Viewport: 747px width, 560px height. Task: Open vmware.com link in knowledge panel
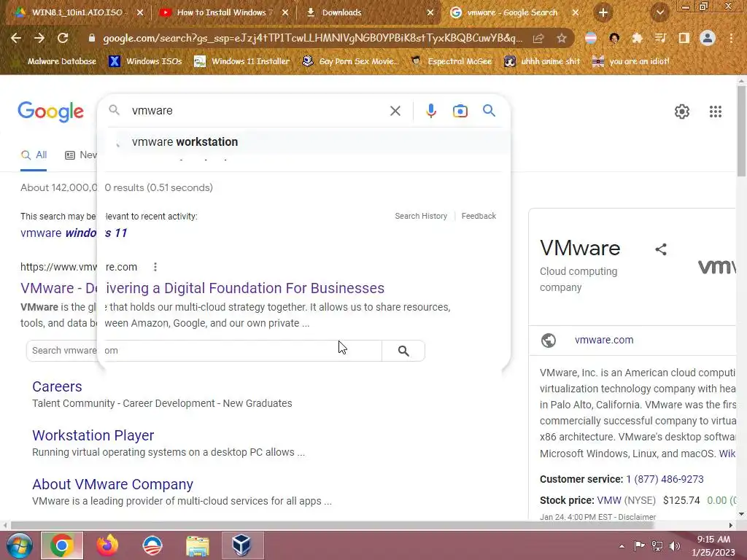click(604, 340)
